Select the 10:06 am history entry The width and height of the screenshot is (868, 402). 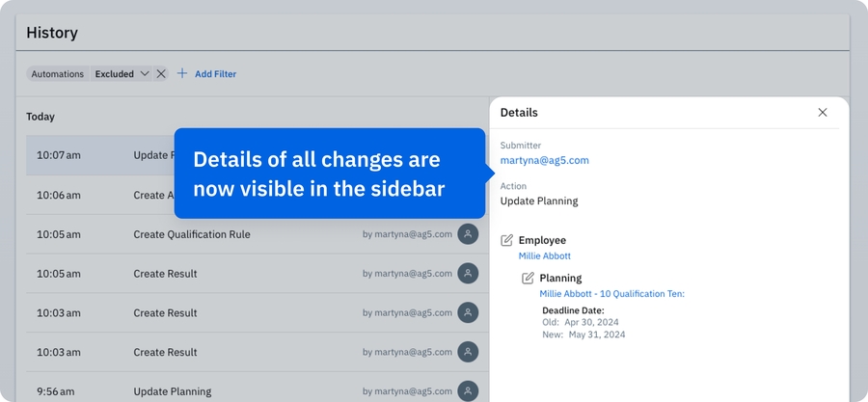(96, 195)
